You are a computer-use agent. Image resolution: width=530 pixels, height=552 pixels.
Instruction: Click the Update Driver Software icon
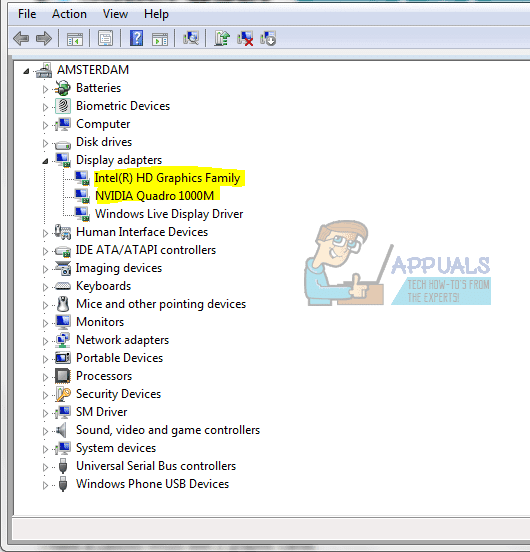click(222, 38)
